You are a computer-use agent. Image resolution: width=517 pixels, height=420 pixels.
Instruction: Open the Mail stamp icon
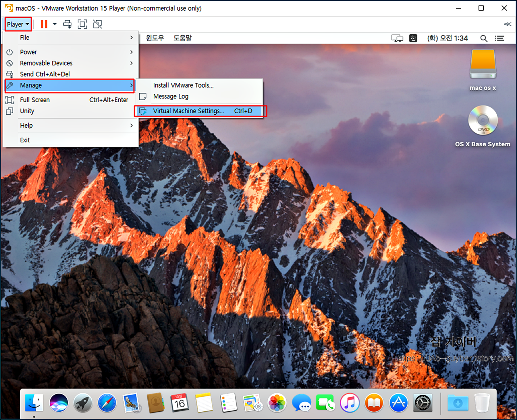pyautogui.click(x=132, y=402)
